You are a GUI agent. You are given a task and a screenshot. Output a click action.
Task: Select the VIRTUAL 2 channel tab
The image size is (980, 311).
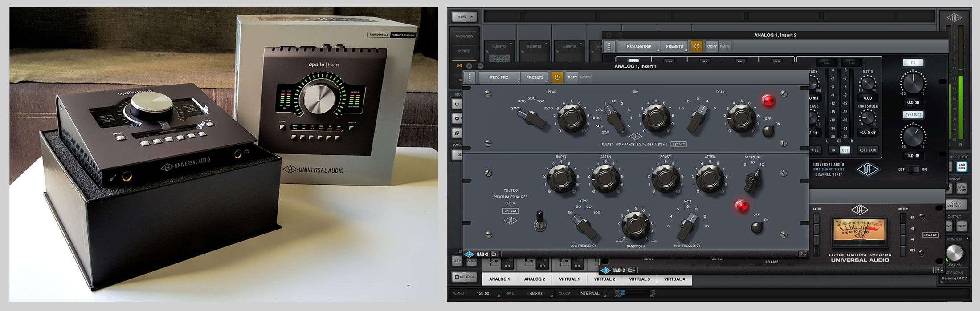point(604,279)
